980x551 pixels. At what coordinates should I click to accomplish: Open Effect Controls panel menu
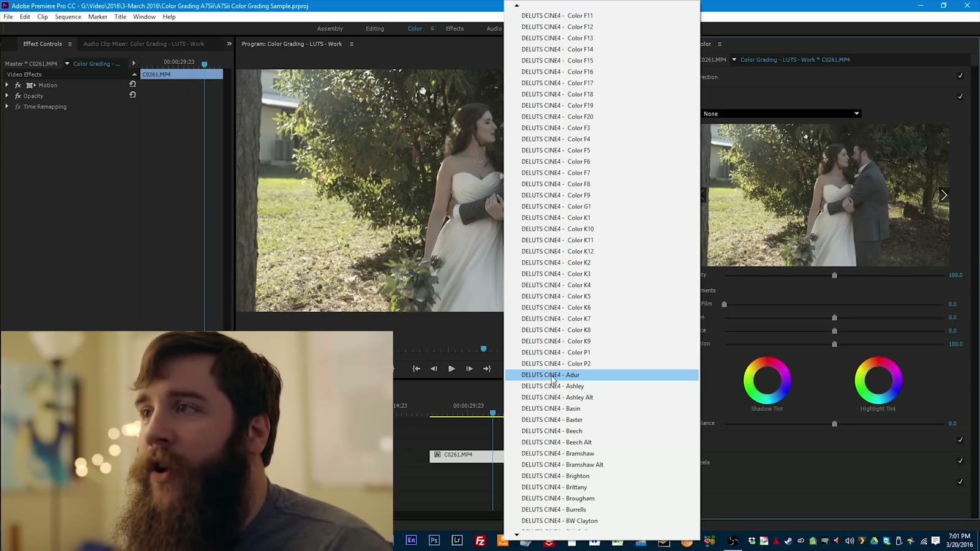click(70, 44)
